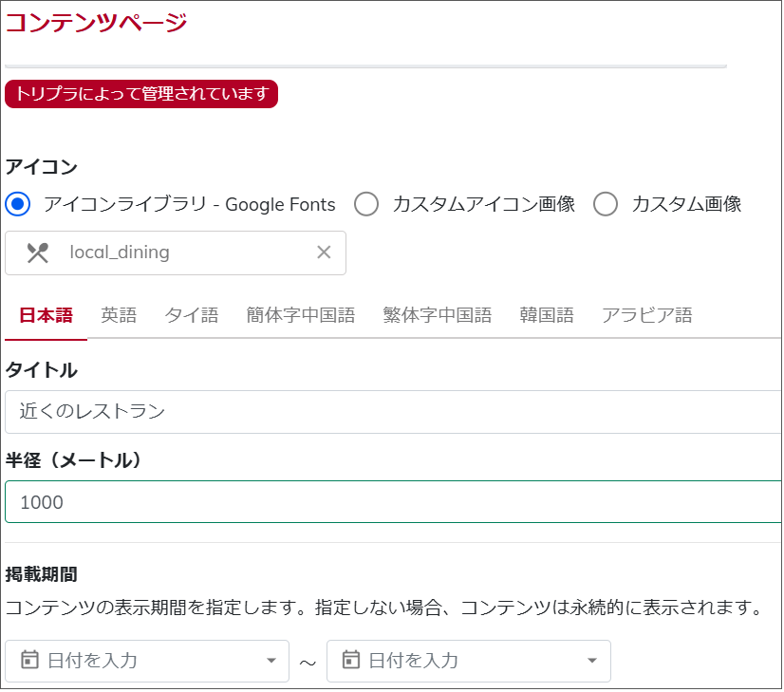
Task: Click the calendar icon in end date field
Action: coord(350,660)
